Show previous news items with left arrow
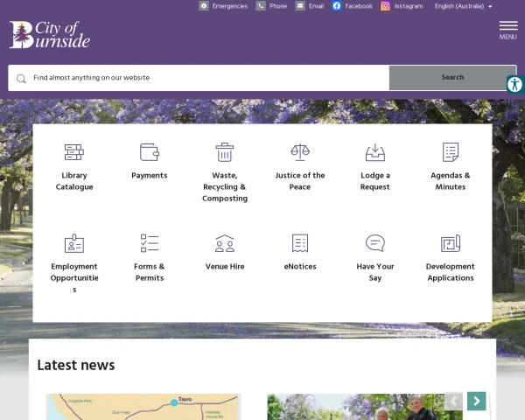 pyautogui.click(x=453, y=401)
